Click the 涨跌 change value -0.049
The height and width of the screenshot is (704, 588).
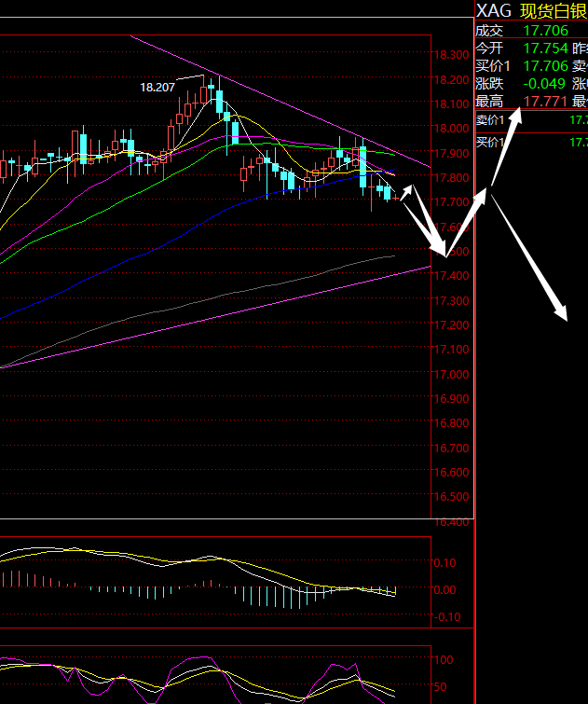[x=545, y=83]
